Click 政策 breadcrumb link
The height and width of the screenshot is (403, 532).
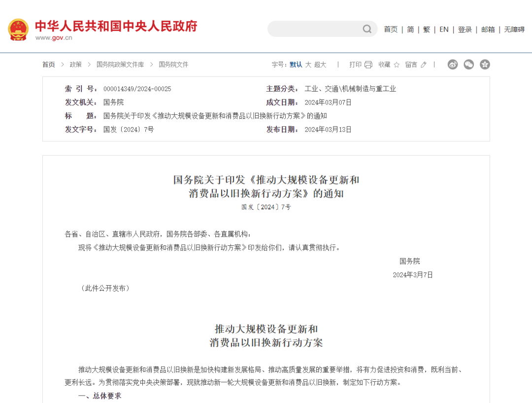(x=75, y=65)
